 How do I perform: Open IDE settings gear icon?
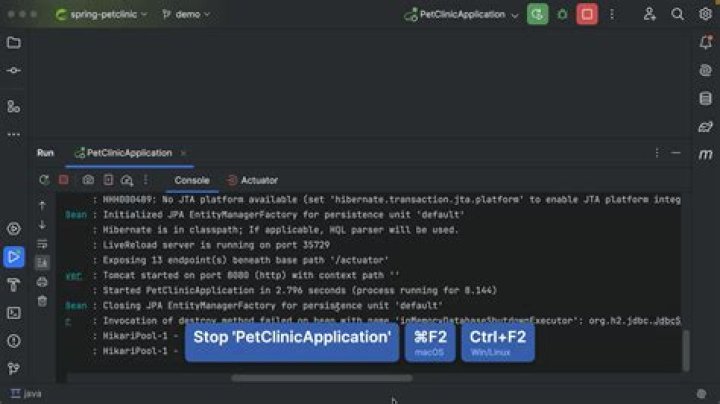(x=705, y=14)
